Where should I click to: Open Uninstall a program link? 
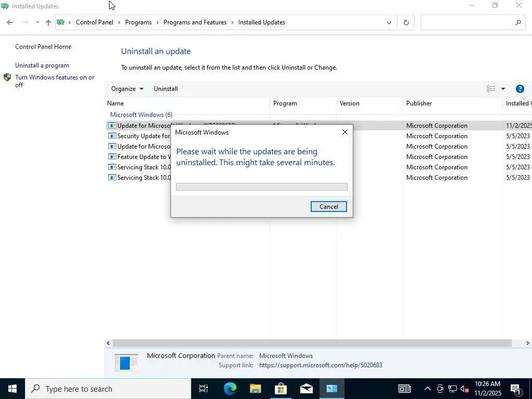point(42,65)
